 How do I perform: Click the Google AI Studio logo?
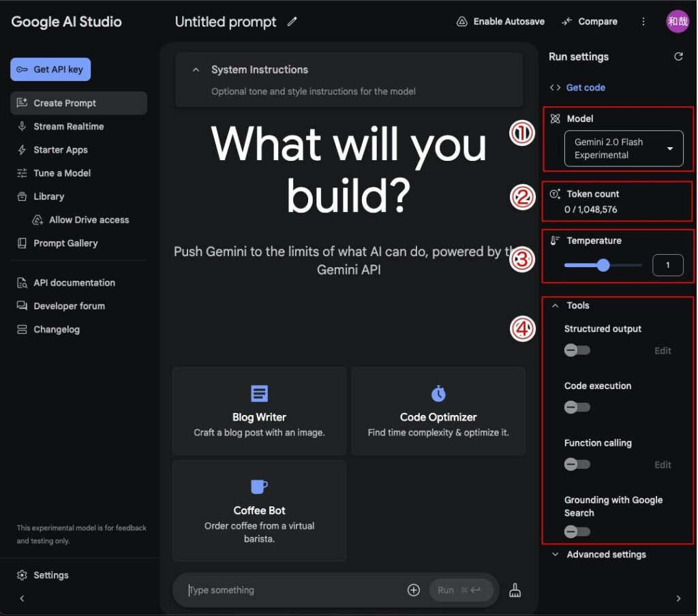coord(66,22)
